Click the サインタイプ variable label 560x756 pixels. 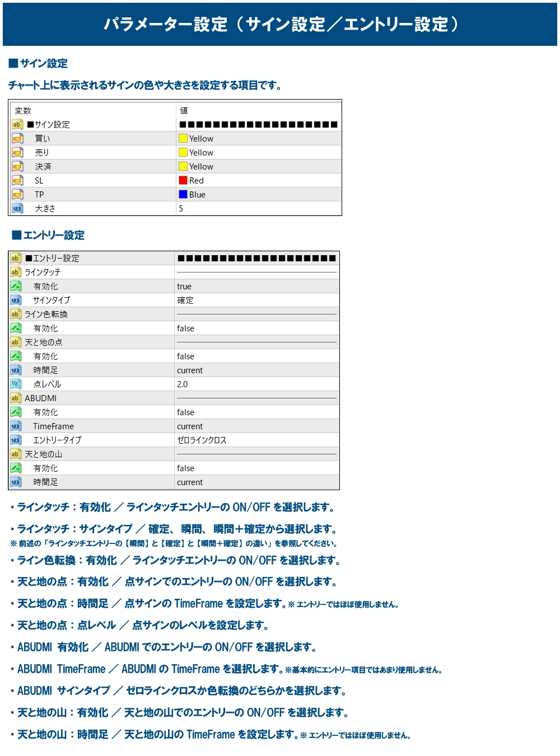52,300
